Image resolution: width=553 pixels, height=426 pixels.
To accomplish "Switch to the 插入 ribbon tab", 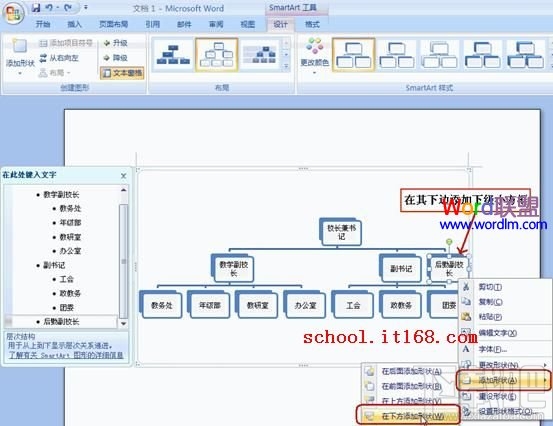I will pyautogui.click(x=74, y=24).
